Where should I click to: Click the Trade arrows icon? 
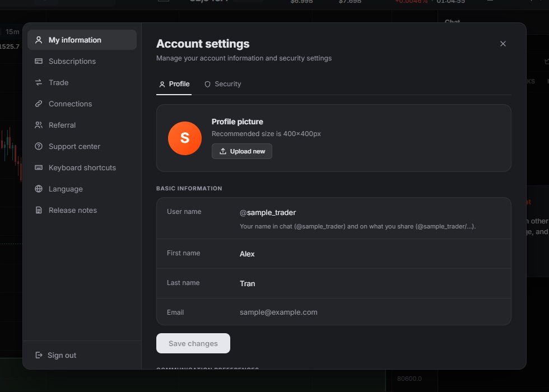(x=39, y=83)
